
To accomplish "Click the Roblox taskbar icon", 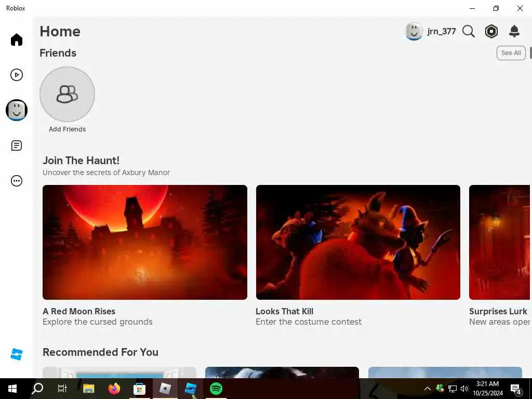I will 165,389.
